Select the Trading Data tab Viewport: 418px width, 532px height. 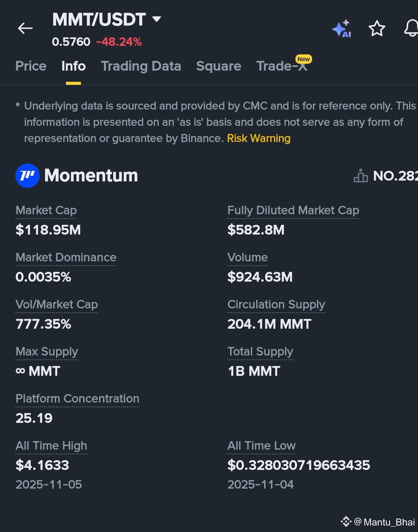pyautogui.click(x=141, y=66)
